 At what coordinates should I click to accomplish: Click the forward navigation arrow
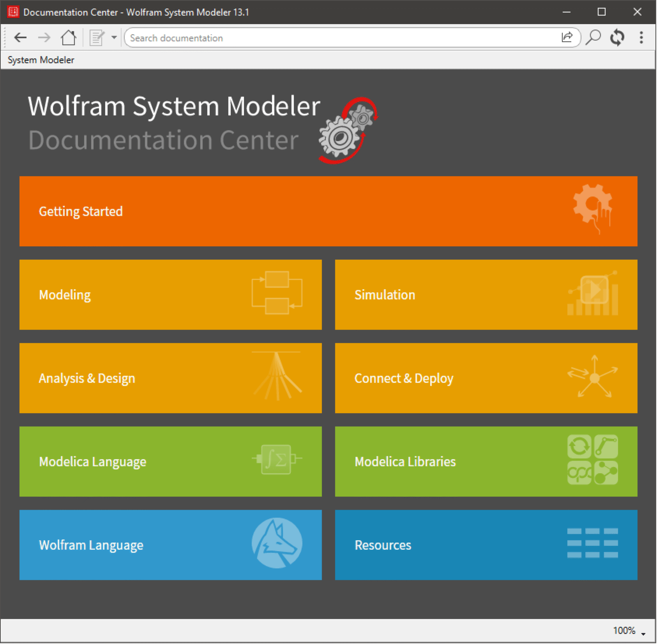[44, 38]
